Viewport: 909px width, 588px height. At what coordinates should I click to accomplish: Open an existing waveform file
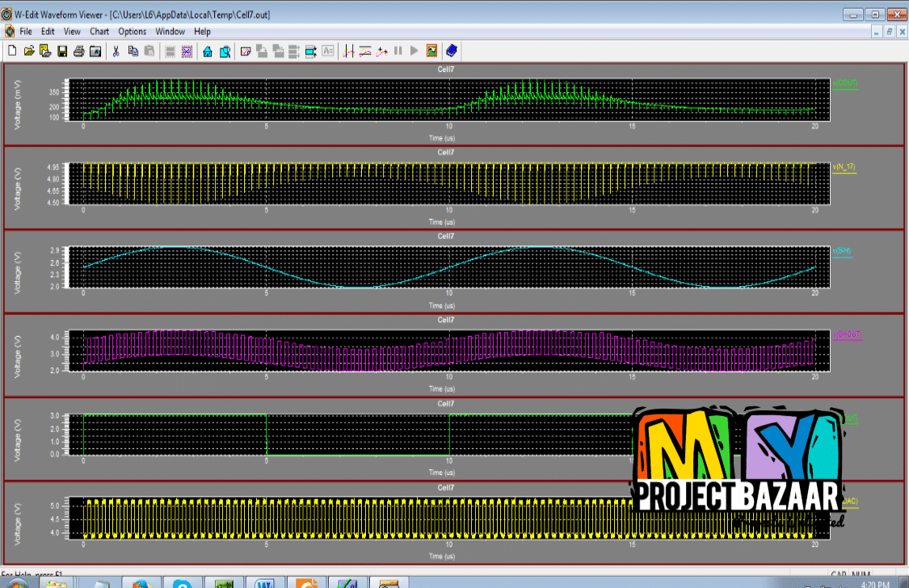click(x=31, y=51)
